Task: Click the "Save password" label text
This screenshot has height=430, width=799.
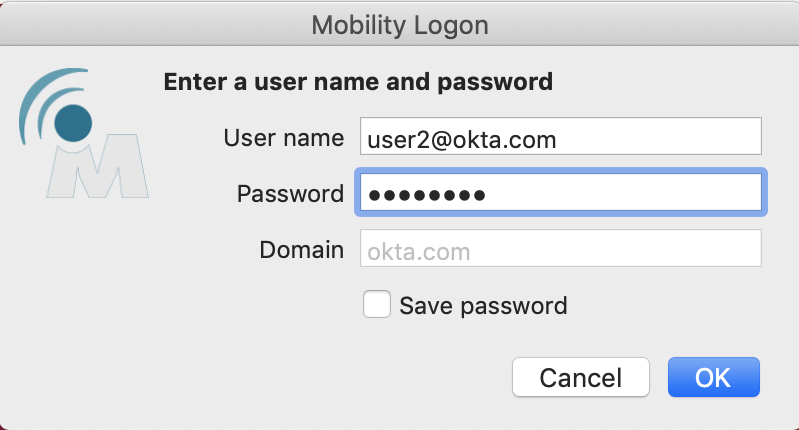Action: click(x=483, y=306)
